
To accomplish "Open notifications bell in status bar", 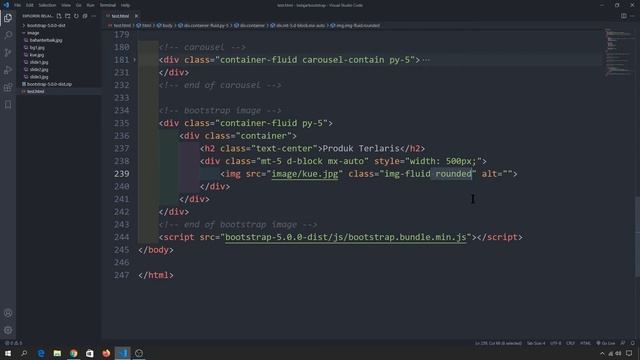I will [633, 343].
